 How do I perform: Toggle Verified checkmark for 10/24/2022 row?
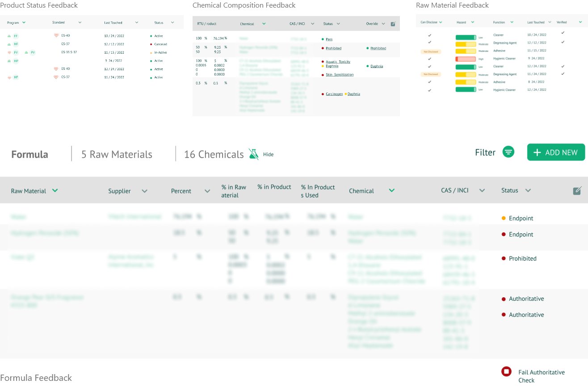tap(563, 33)
